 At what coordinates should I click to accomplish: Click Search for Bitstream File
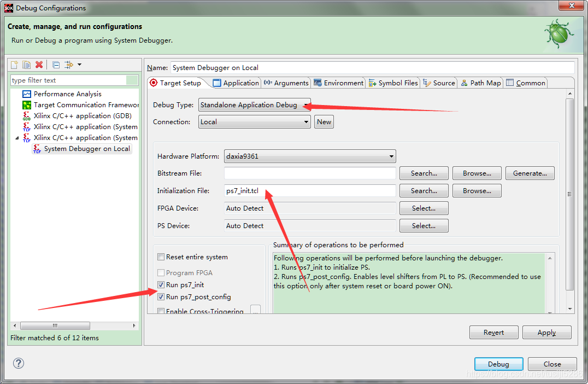pos(424,173)
